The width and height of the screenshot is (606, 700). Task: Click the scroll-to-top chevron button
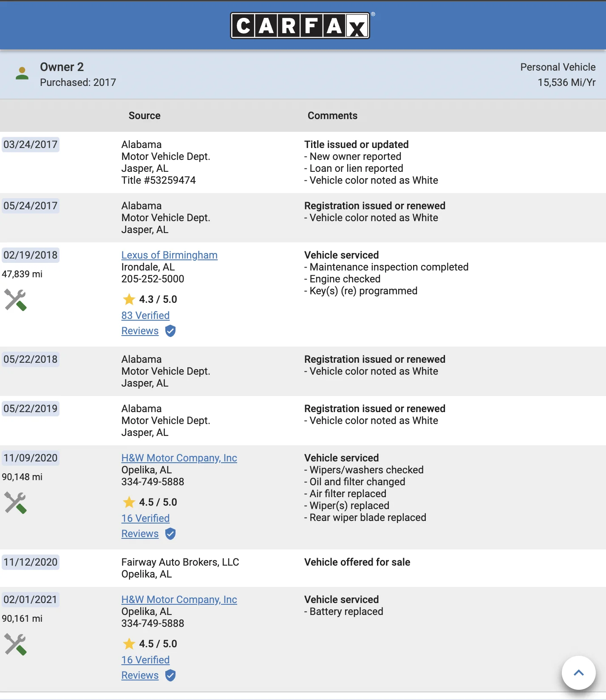[x=578, y=673]
